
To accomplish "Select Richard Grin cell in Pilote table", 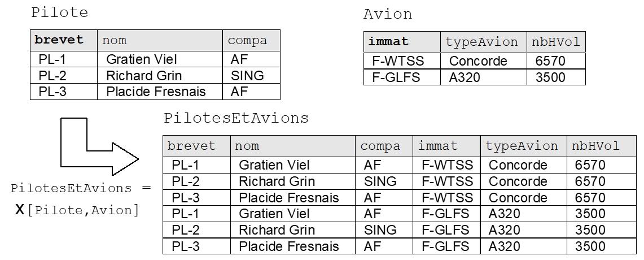I will coord(144,76).
